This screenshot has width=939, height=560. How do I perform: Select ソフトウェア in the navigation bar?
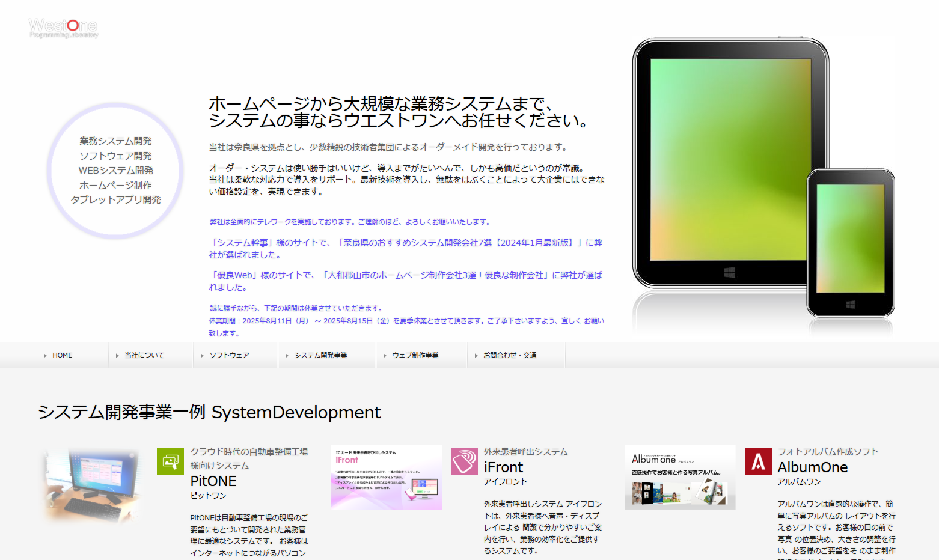point(229,356)
